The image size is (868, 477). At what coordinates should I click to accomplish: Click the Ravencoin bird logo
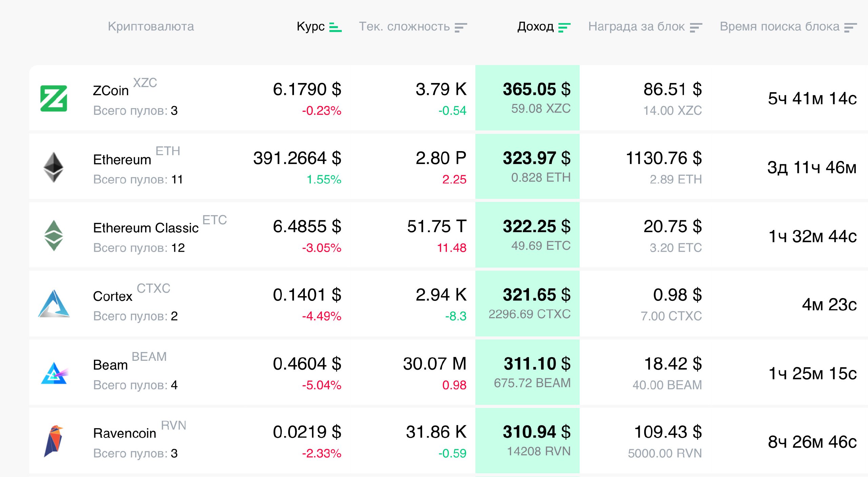54,441
